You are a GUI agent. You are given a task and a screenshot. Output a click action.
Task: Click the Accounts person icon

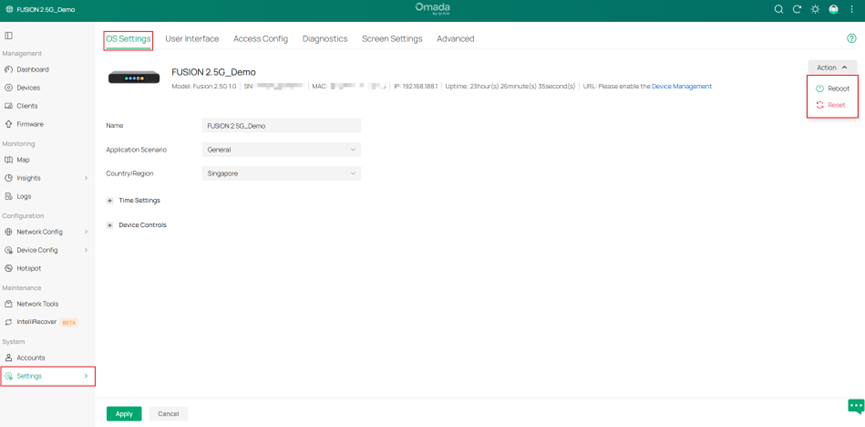tap(8, 358)
